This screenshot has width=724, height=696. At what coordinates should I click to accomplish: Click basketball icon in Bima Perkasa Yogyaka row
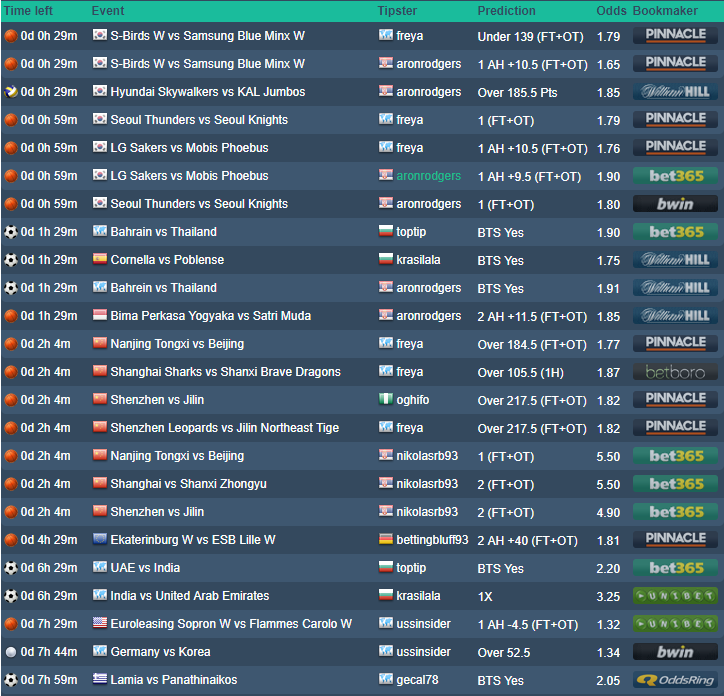(x=11, y=316)
